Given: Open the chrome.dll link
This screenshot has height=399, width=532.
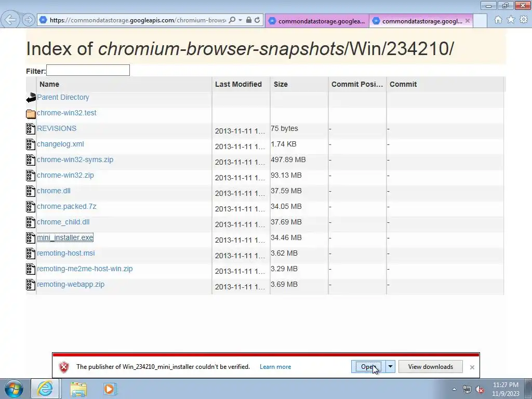Looking at the screenshot, I should tap(54, 191).
